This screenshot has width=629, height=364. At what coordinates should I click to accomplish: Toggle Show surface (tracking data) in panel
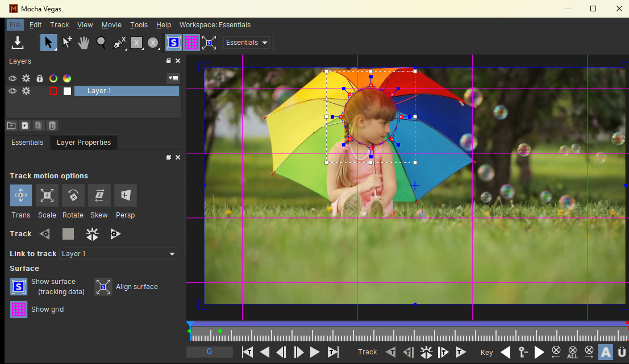pos(18,287)
